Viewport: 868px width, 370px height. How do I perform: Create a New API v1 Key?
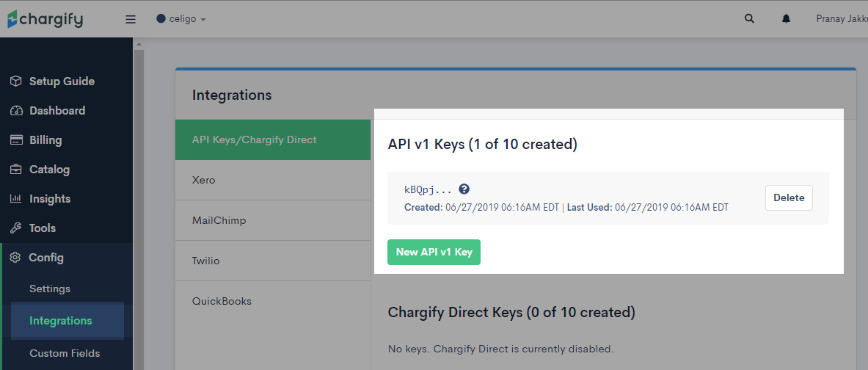434,252
